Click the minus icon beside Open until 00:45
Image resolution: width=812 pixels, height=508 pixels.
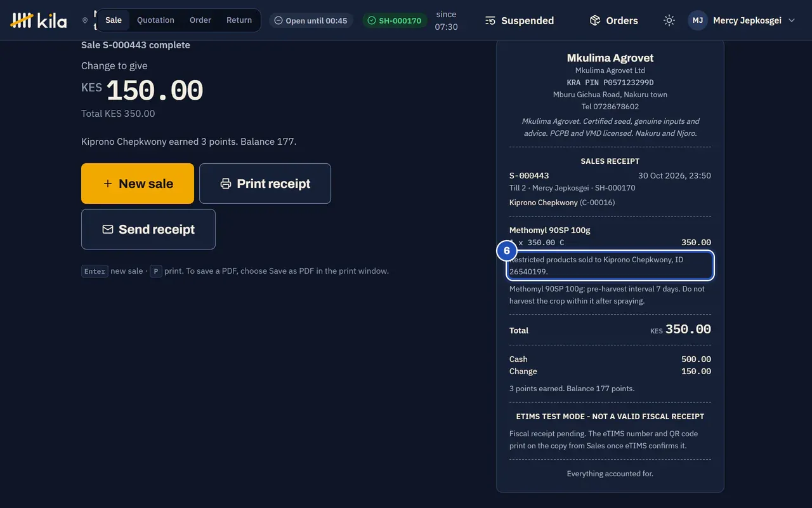tap(278, 20)
